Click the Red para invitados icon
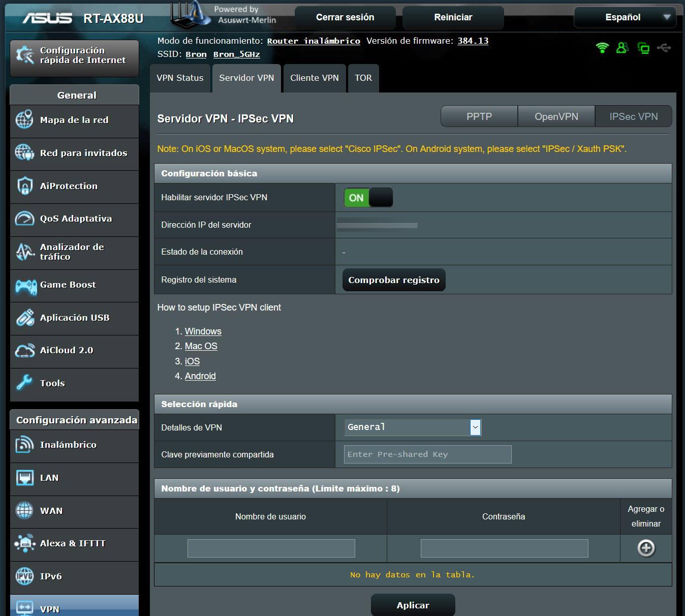Screen dimensions: 685x616 [x=24, y=152]
